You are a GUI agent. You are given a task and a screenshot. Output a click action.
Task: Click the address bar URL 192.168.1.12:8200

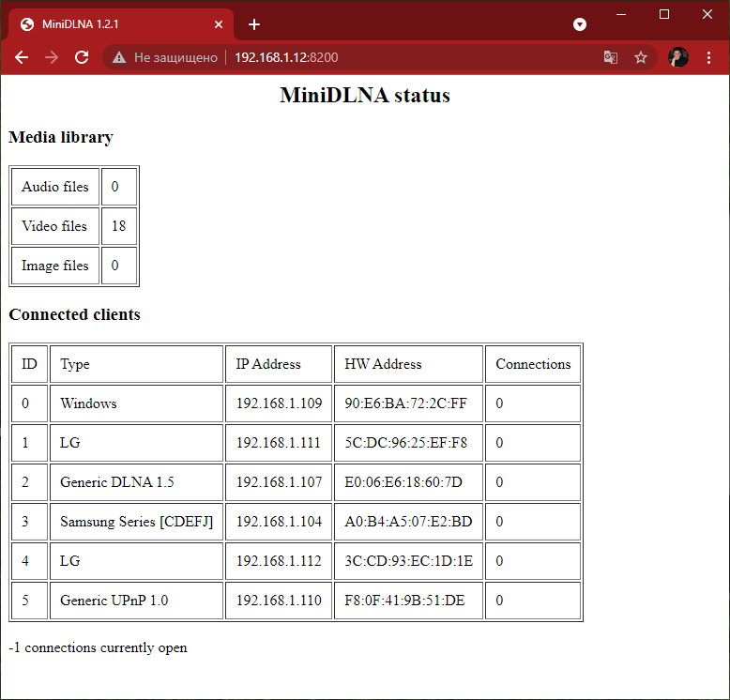286,57
